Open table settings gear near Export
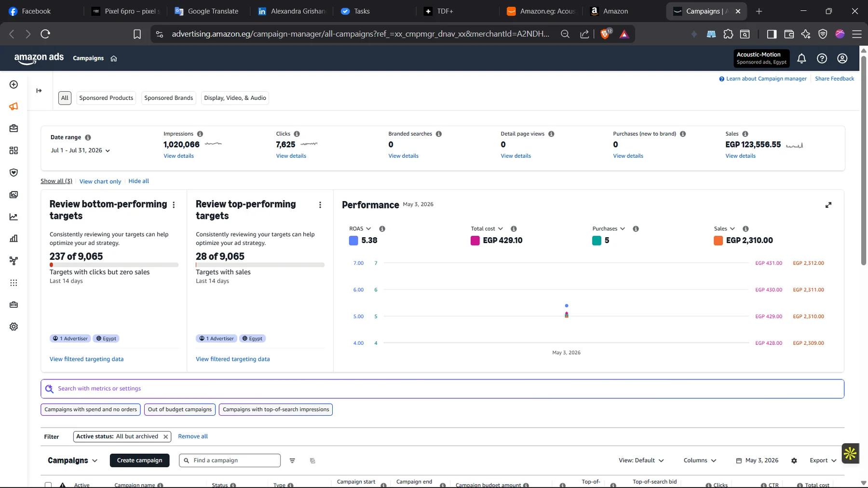Viewport: 868px width, 488px height. click(x=794, y=461)
